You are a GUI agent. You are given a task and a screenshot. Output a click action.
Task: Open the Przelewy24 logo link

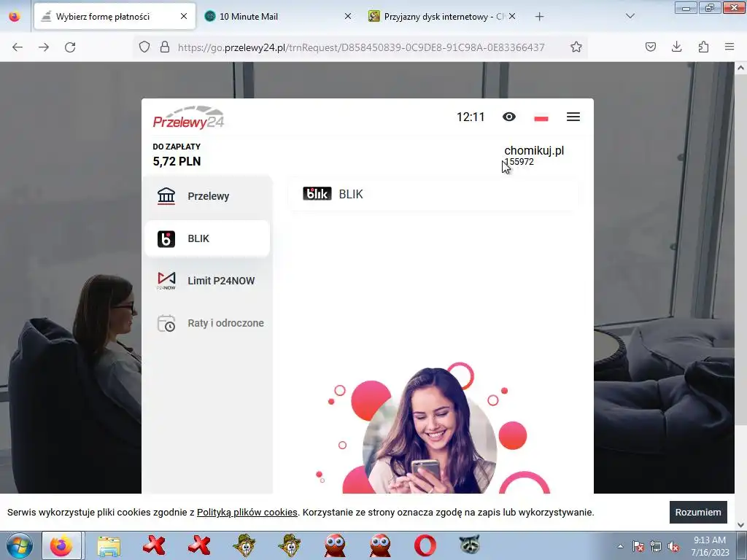tap(188, 117)
